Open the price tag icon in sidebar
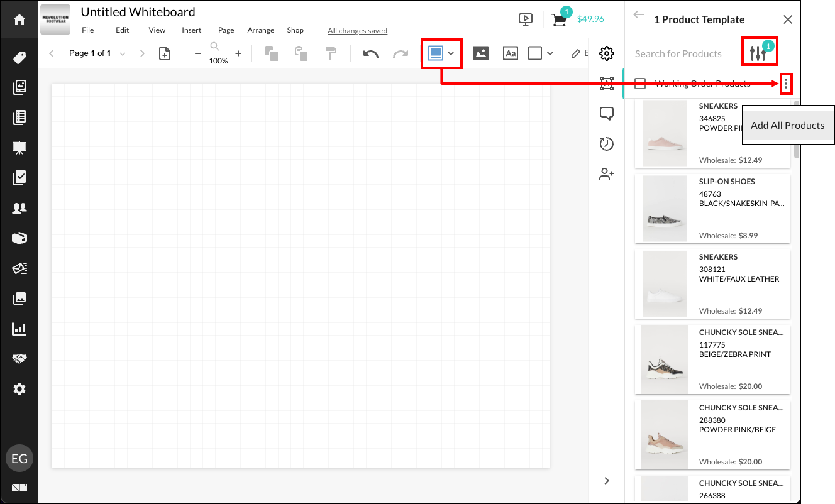835x504 pixels. 19,58
